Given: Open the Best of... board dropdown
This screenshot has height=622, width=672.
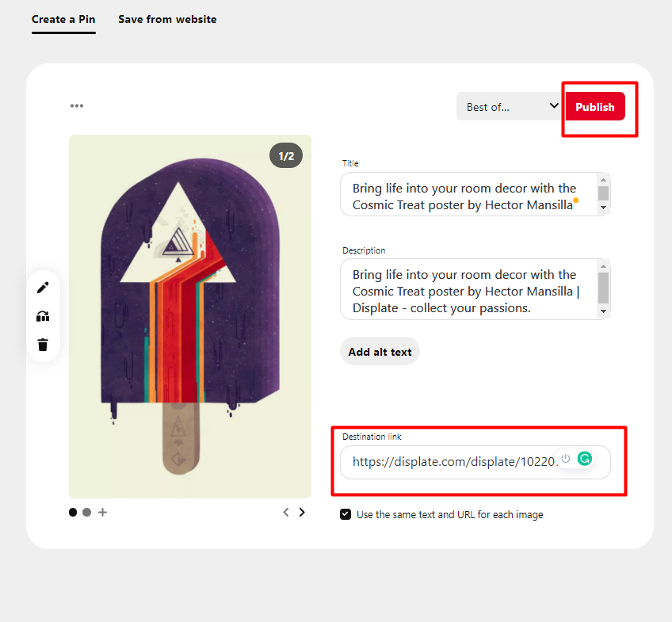Looking at the screenshot, I should (509, 106).
